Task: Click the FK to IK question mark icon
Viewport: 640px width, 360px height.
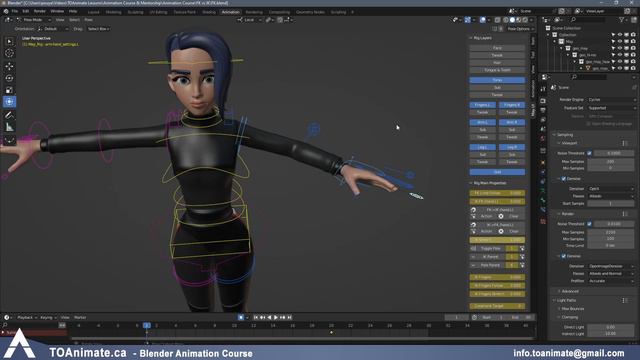Action: click(x=473, y=209)
